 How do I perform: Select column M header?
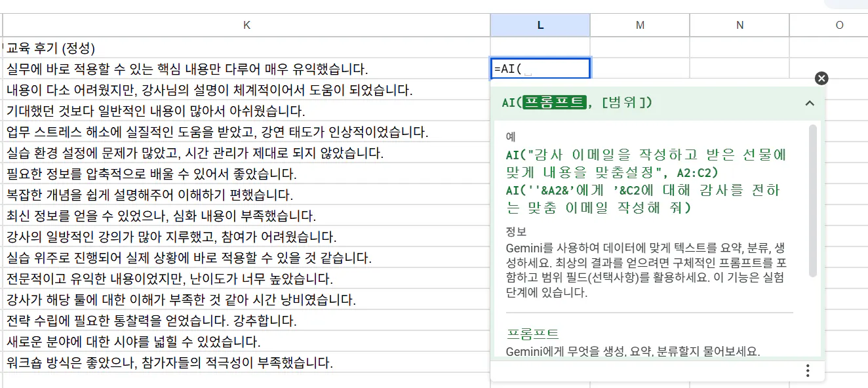[x=640, y=26]
